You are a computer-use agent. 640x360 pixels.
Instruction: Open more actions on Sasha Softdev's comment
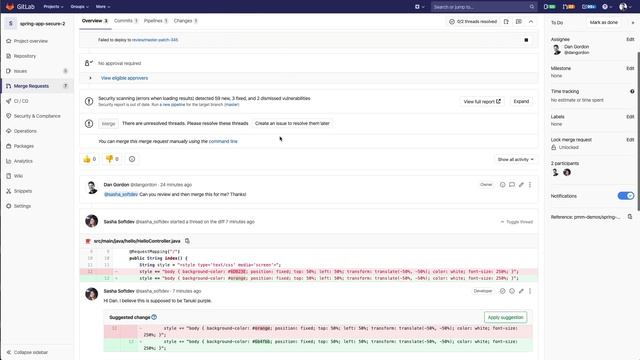point(530,291)
